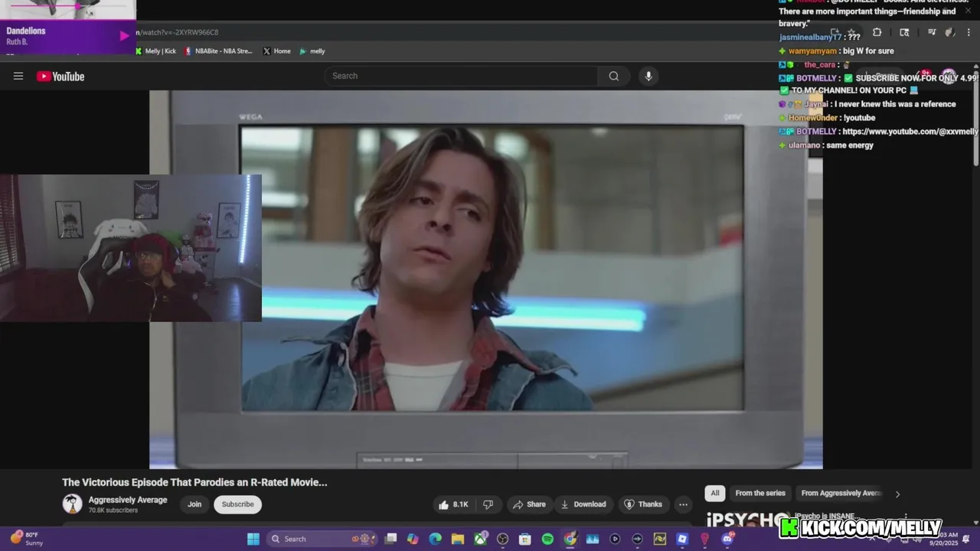
Task: Open the Aggressively Average channel name
Action: click(x=127, y=500)
